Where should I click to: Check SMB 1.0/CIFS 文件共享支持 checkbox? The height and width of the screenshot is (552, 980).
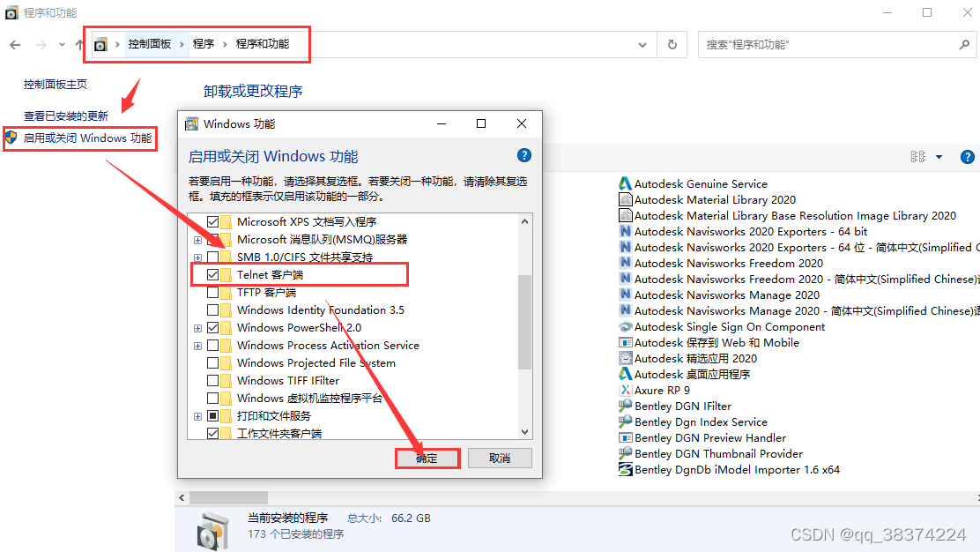[x=212, y=257]
